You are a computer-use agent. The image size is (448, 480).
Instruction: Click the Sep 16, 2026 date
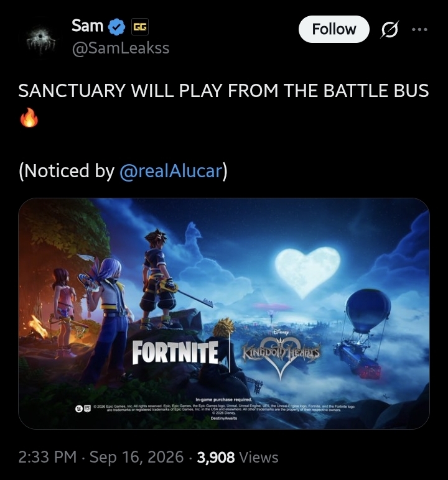137,457
